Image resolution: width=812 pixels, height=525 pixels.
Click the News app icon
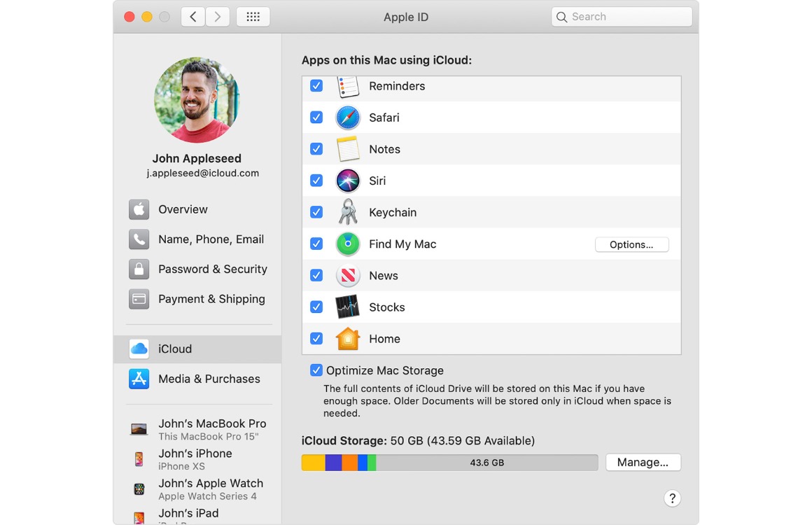(348, 275)
